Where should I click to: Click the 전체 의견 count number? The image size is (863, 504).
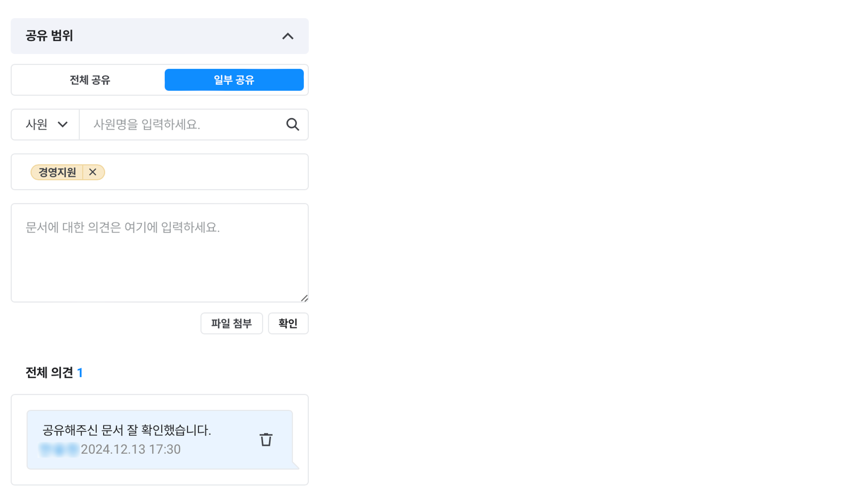80,373
